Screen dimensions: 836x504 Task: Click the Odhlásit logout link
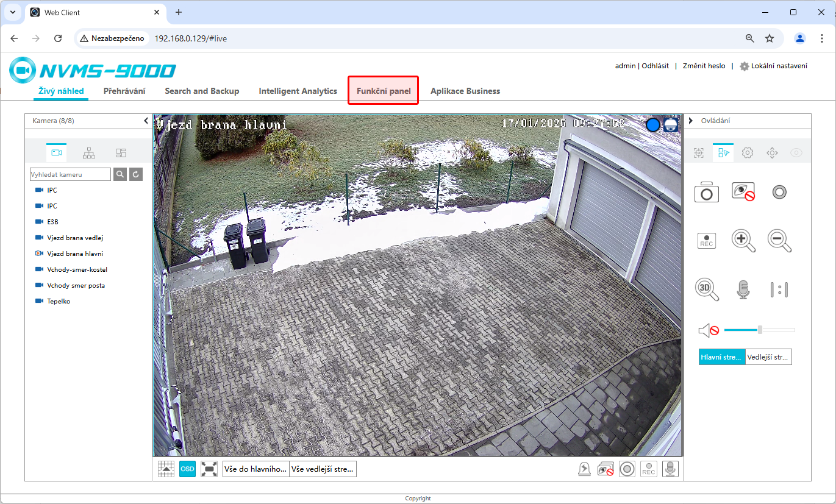656,66
